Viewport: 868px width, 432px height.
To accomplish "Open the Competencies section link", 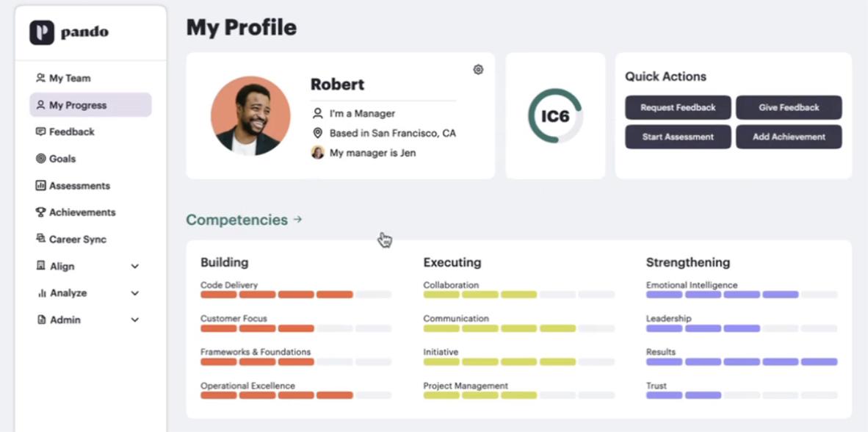I will click(x=244, y=220).
